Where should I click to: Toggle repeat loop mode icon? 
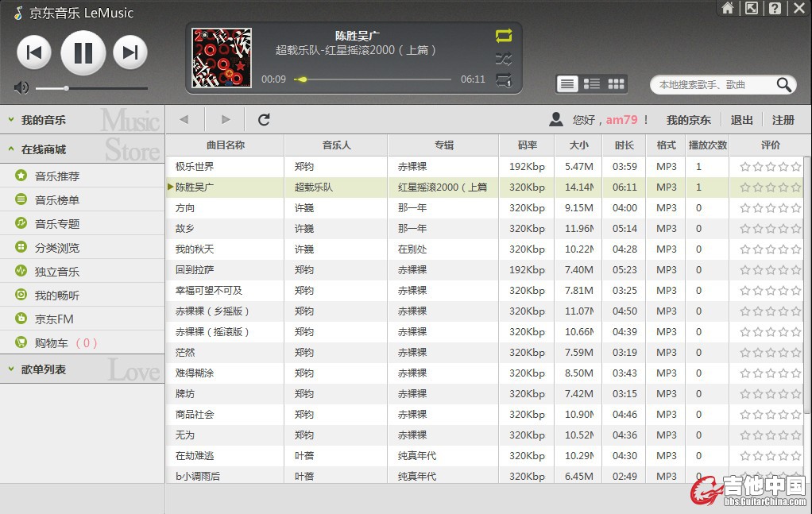(504, 36)
